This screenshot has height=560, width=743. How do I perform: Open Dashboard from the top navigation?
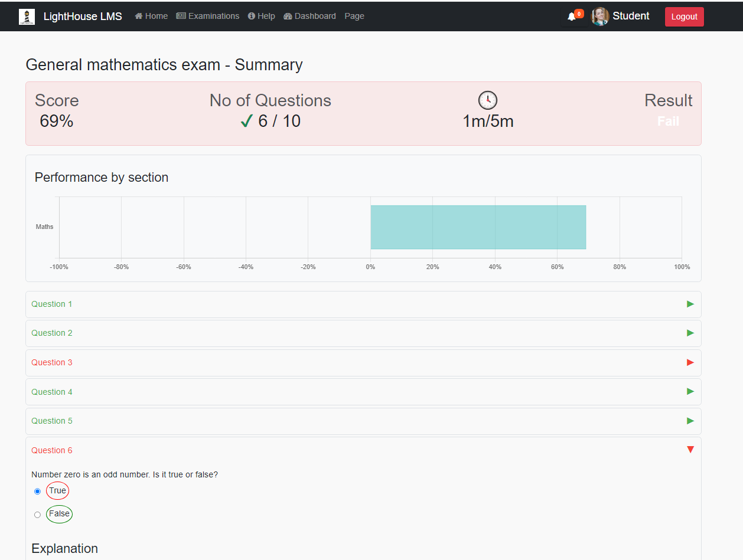(x=309, y=16)
